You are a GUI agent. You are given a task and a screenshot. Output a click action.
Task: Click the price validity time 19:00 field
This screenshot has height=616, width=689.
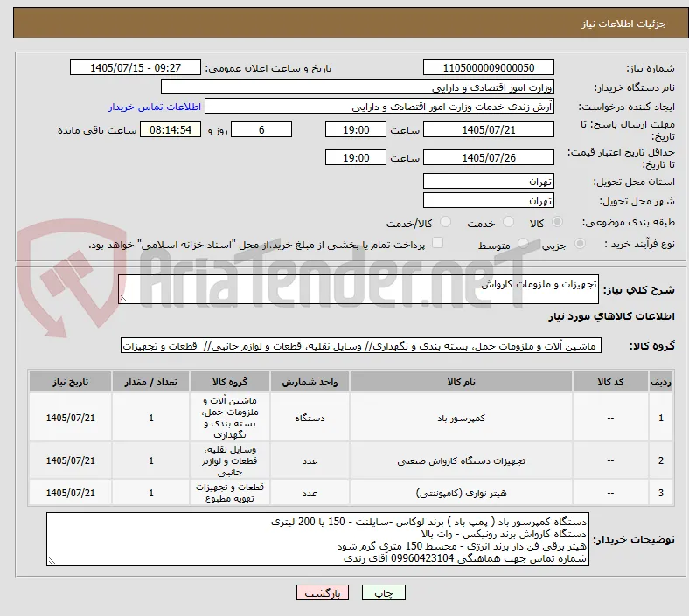click(356, 157)
